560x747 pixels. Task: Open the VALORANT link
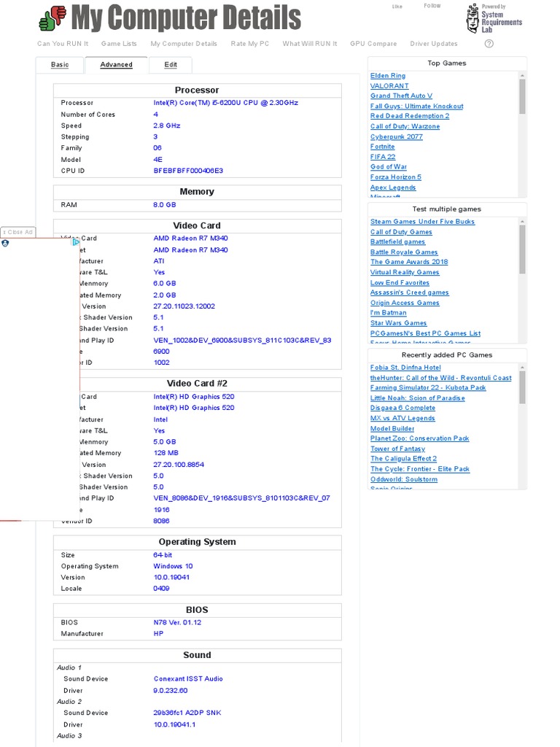[389, 86]
